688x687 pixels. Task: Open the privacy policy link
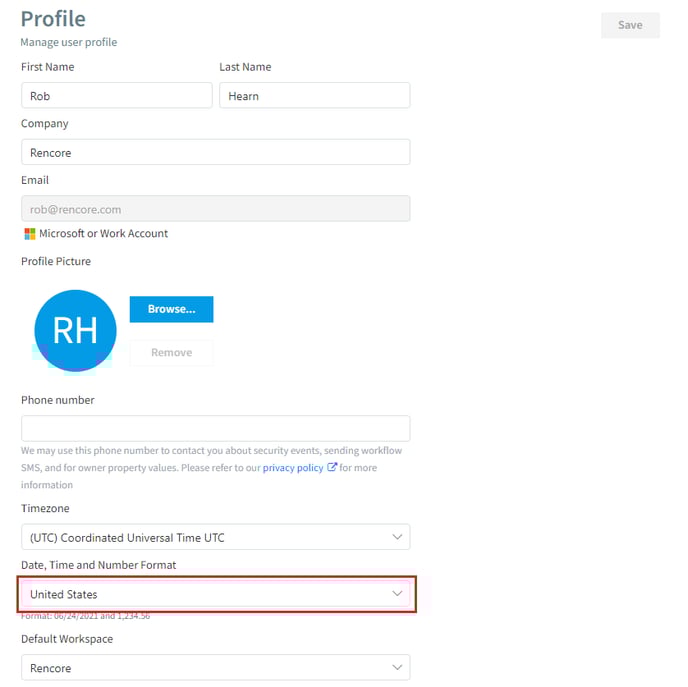pos(293,468)
